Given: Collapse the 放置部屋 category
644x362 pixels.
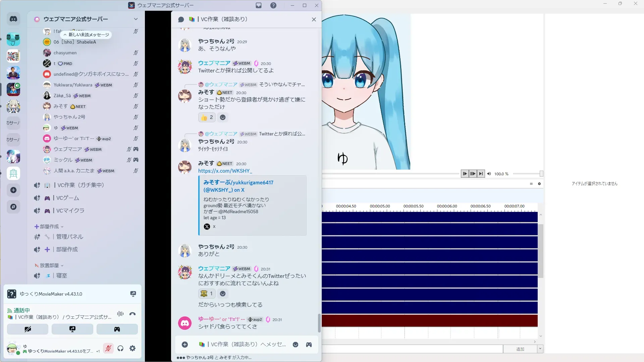Looking at the screenshot, I should tap(49, 265).
